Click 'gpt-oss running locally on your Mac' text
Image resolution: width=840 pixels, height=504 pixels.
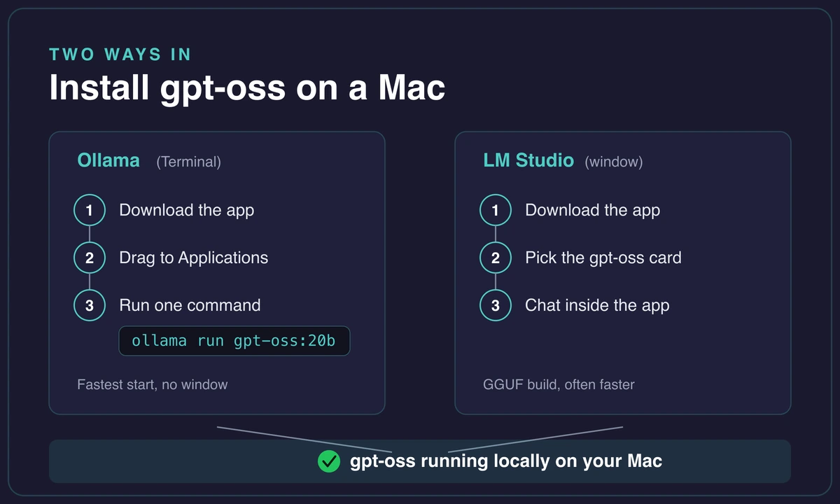(506, 461)
